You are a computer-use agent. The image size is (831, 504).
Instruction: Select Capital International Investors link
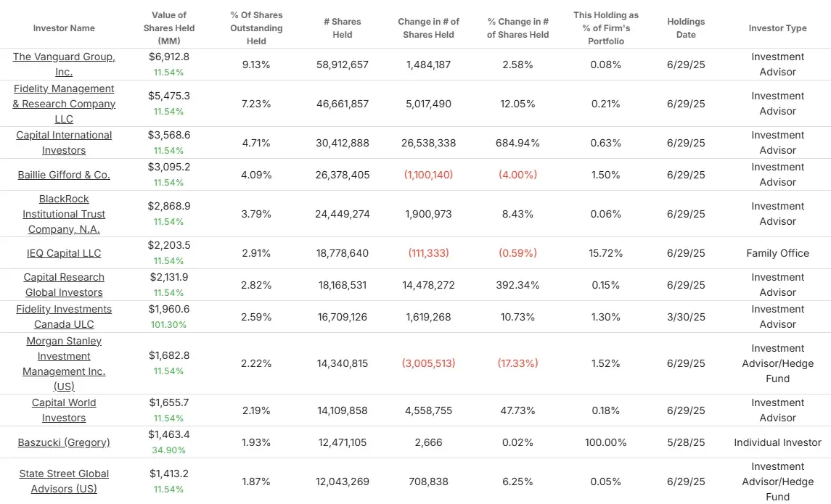pos(64,142)
